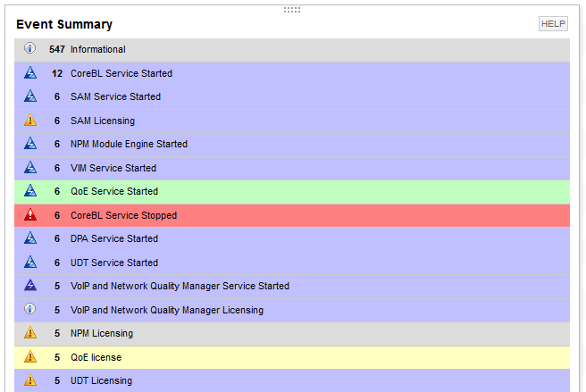The width and height of the screenshot is (586, 392).
Task: Click the QoE license warning icon
Action: tap(30, 357)
